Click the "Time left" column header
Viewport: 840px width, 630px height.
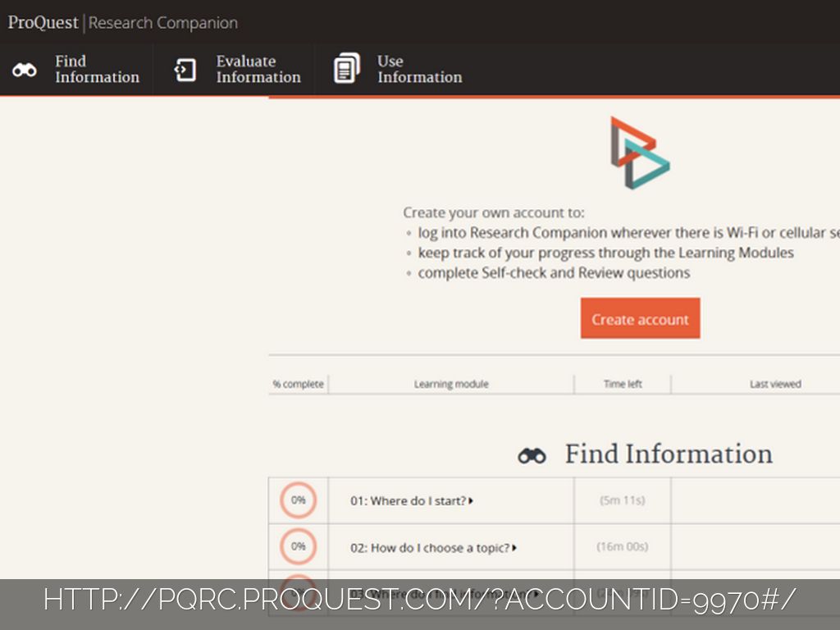[623, 384]
